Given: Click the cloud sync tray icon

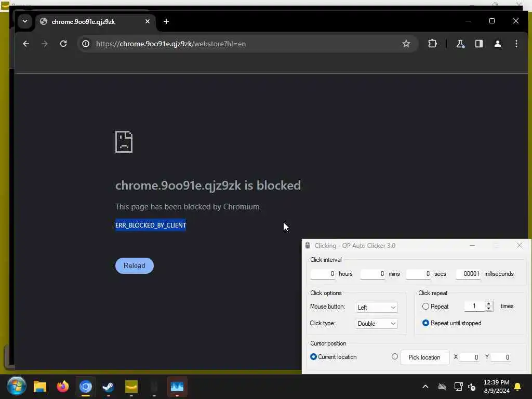Looking at the screenshot, I should tap(442, 387).
